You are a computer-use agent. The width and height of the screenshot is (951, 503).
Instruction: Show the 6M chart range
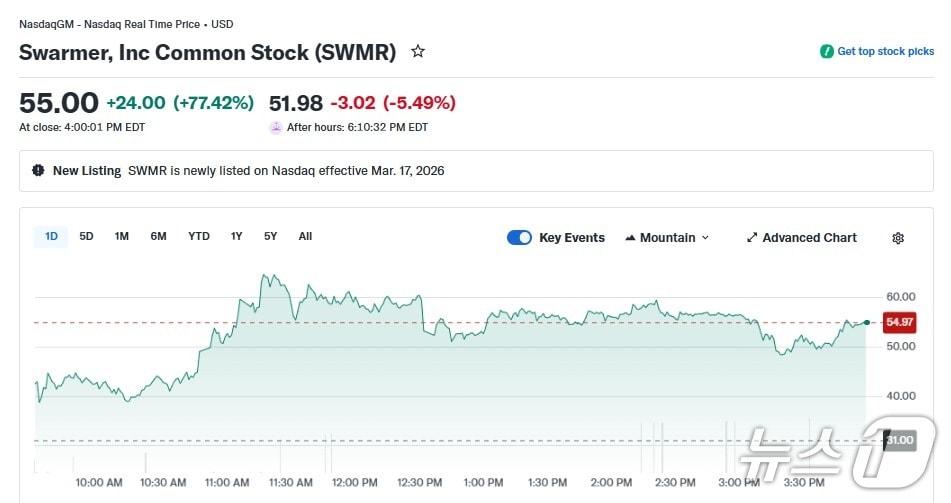click(x=158, y=237)
